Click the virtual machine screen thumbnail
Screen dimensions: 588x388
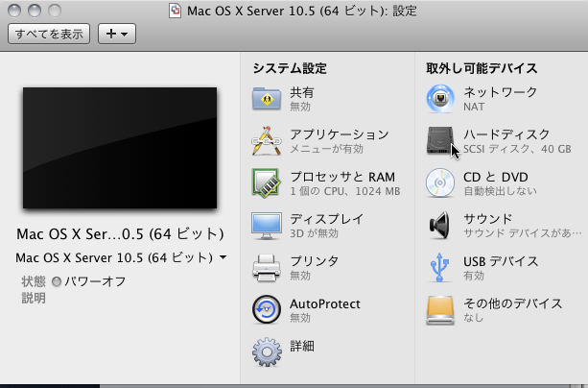(120, 148)
